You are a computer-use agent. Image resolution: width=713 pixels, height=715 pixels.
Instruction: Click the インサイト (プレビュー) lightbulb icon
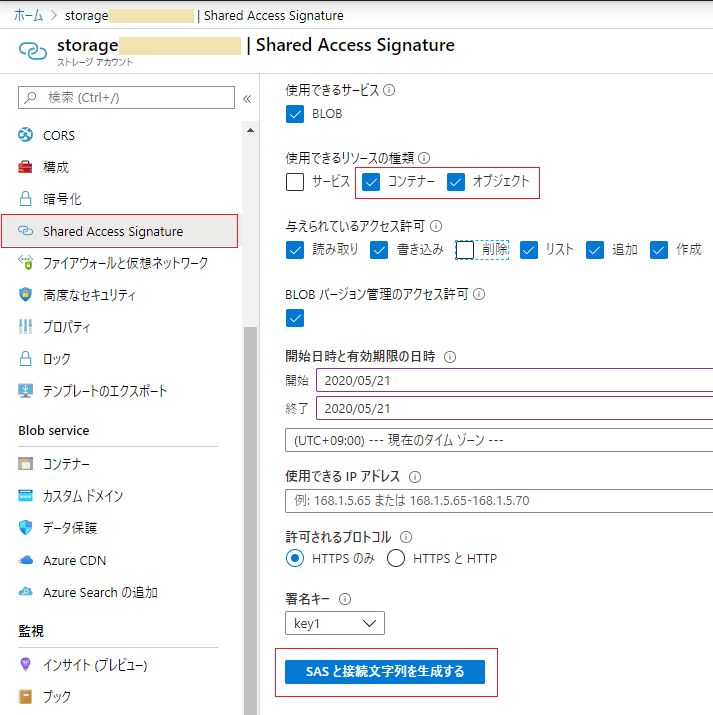tap(26, 664)
